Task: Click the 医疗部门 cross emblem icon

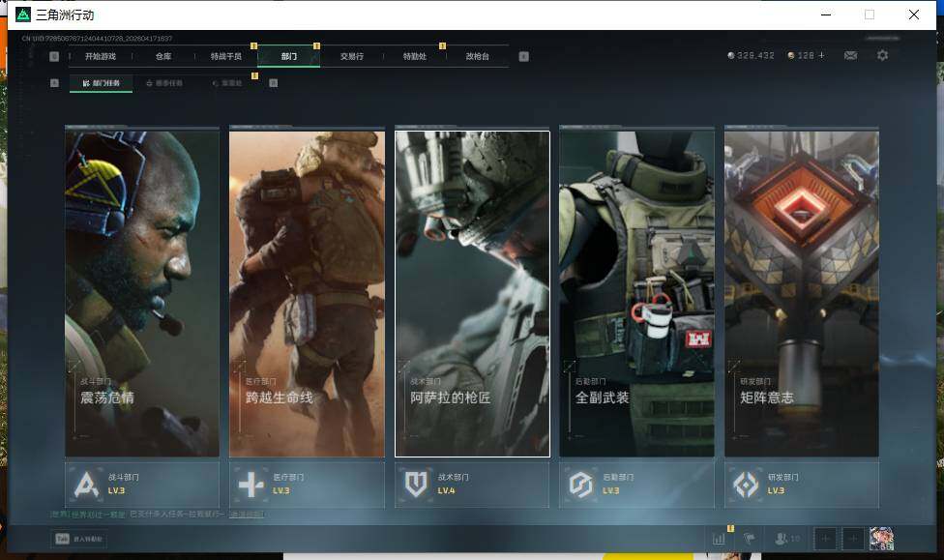Action: tap(251, 485)
